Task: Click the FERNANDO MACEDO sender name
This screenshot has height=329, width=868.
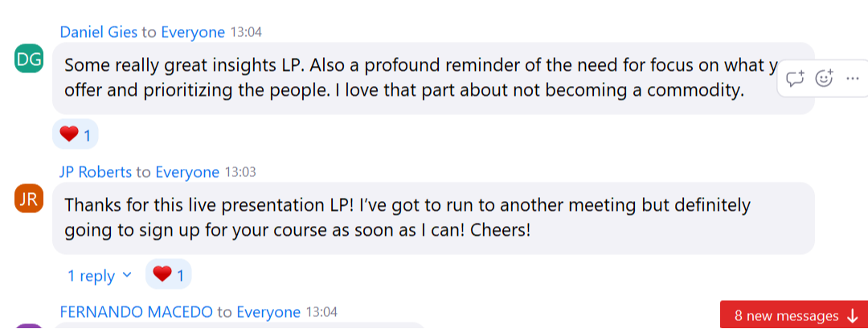Action: click(x=136, y=312)
